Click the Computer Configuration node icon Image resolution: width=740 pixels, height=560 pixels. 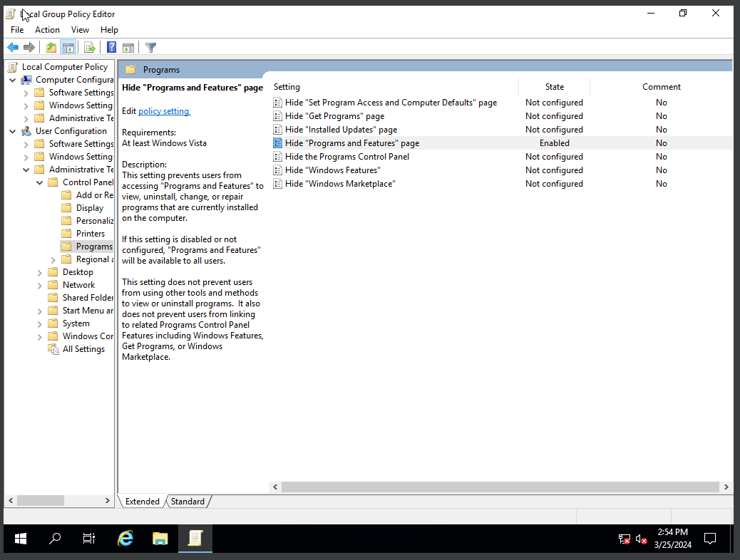pyautogui.click(x=26, y=80)
